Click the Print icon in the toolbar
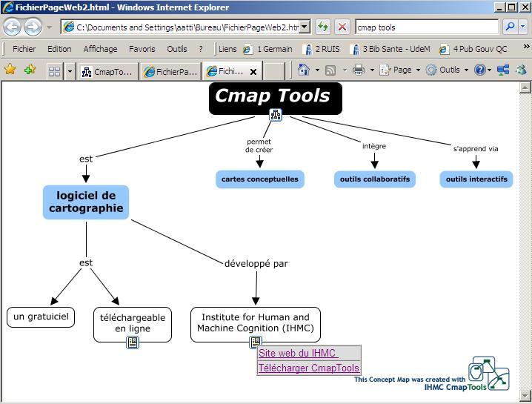This screenshot has height=404, width=532. (x=359, y=70)
